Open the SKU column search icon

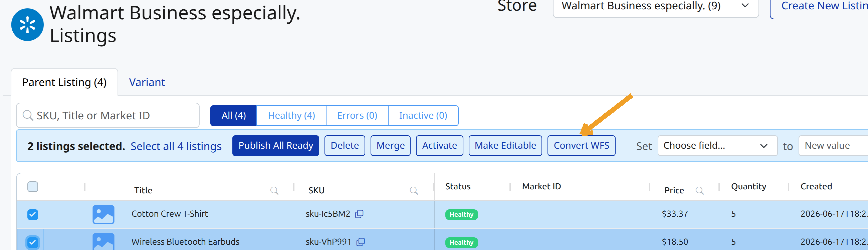[x=414, y=190]
